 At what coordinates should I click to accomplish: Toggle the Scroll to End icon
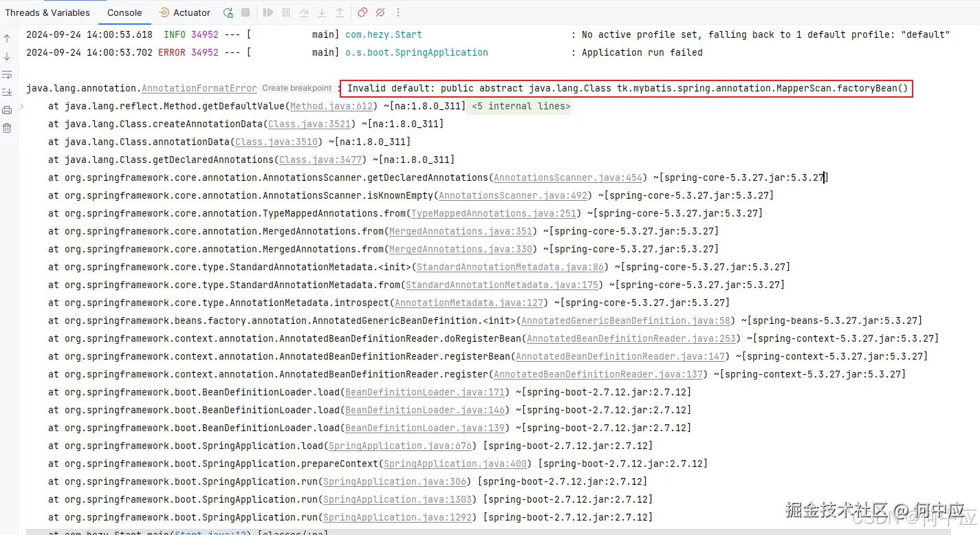[x=7, y=92]
